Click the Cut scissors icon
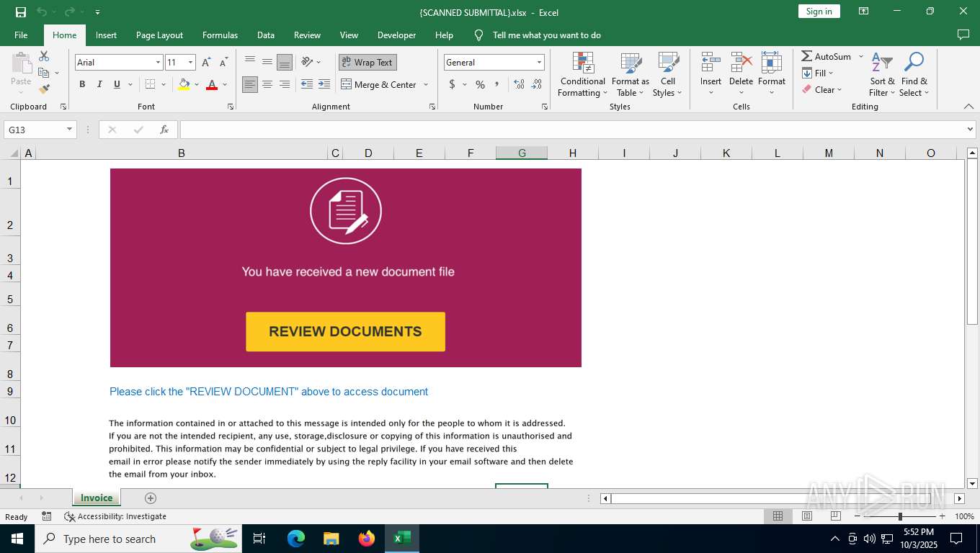The width and height of the screenshot is (980, 553). (44, 56)
